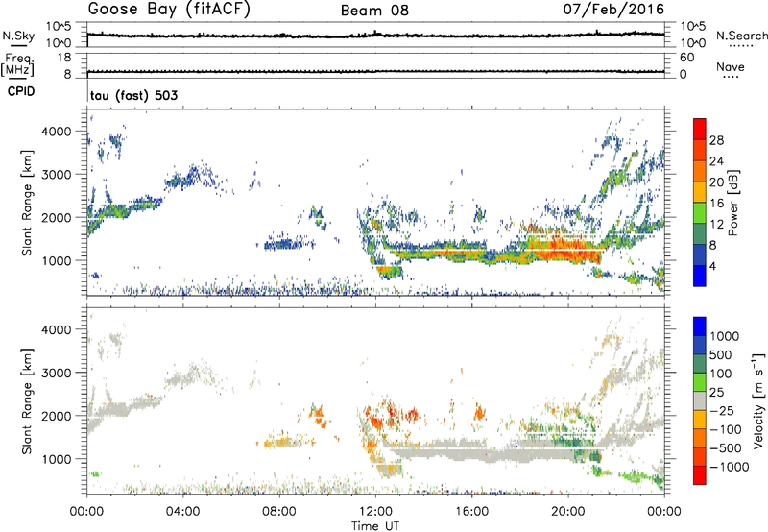This screenshot has height=532, width=768.
Task: Click the '-1000' tick on the Velocity colorbar
Action: pyautogui.click(x=730, y=467)
